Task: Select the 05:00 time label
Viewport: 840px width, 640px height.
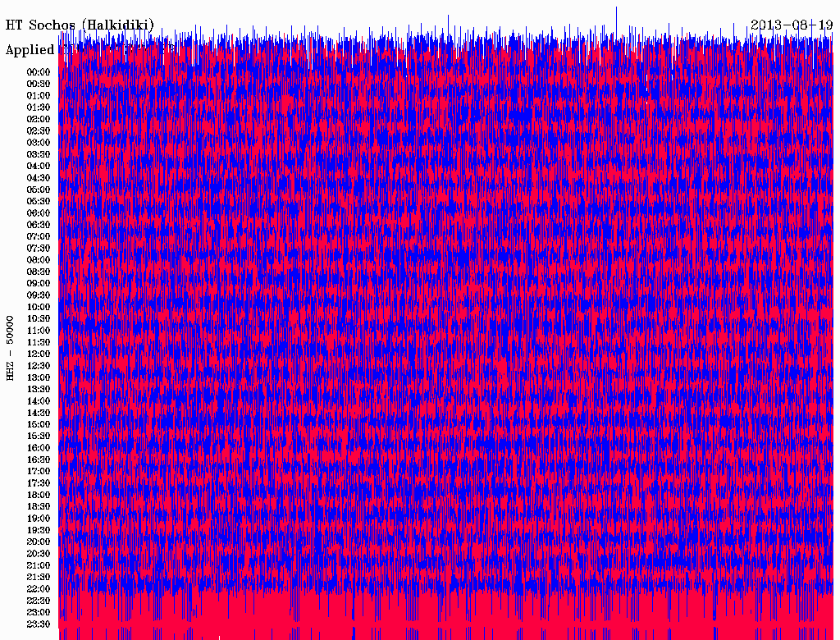Action: click(x=38, y=190)
